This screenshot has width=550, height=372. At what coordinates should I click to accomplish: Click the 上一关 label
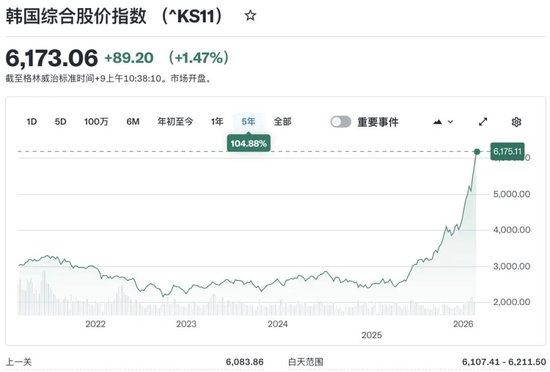pyautogui.click(x=19, y=361)
